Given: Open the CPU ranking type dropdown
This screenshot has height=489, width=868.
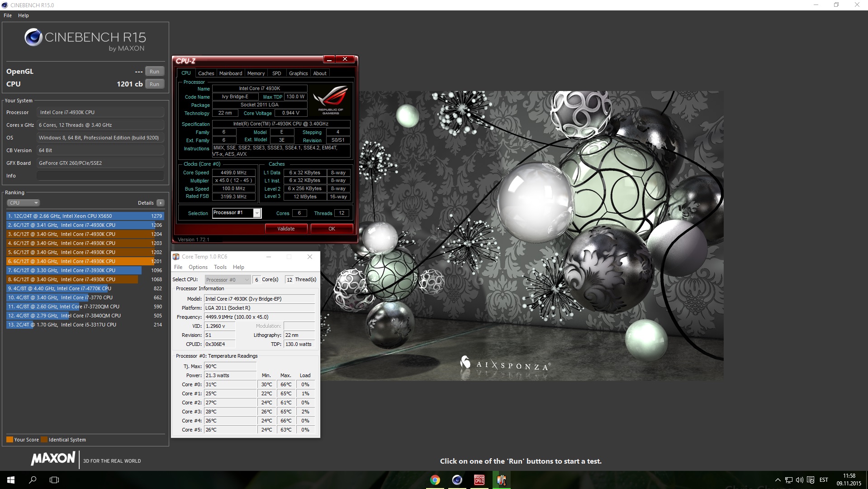Looking at the screenshot, I should tap(23, 203).
